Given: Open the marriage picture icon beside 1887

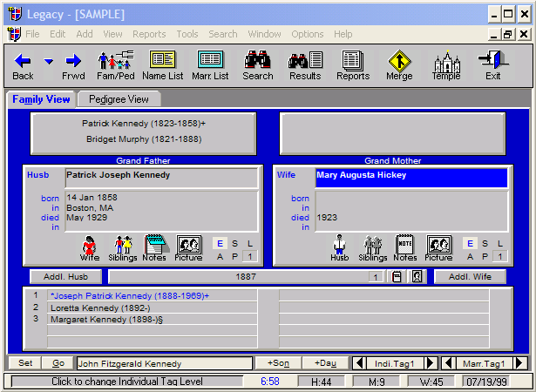Looking at the screenshot, I should (417, 276).
